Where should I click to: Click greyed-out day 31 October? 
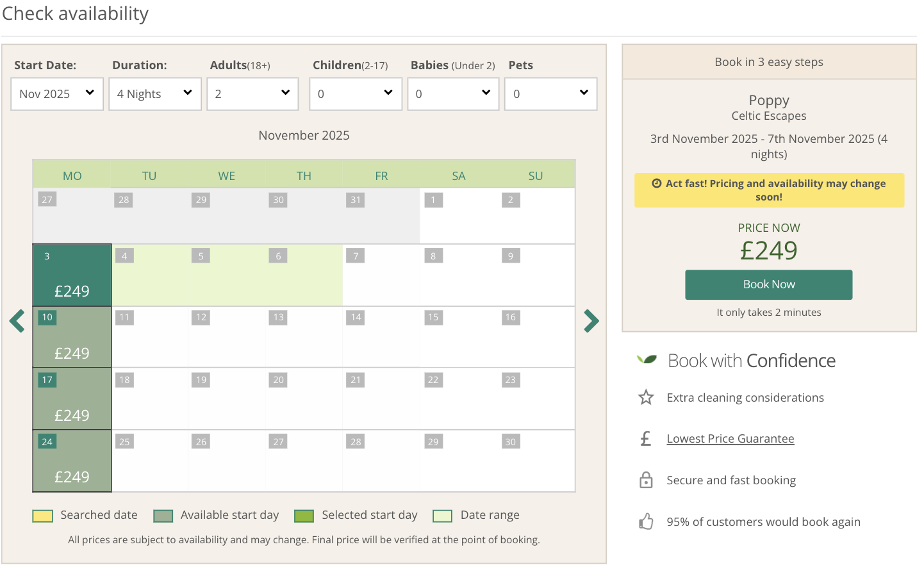coord(381,215)
